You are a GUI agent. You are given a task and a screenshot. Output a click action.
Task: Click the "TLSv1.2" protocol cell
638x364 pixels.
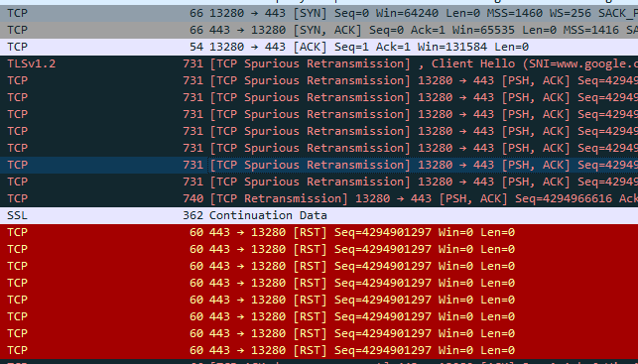(32, 63)
